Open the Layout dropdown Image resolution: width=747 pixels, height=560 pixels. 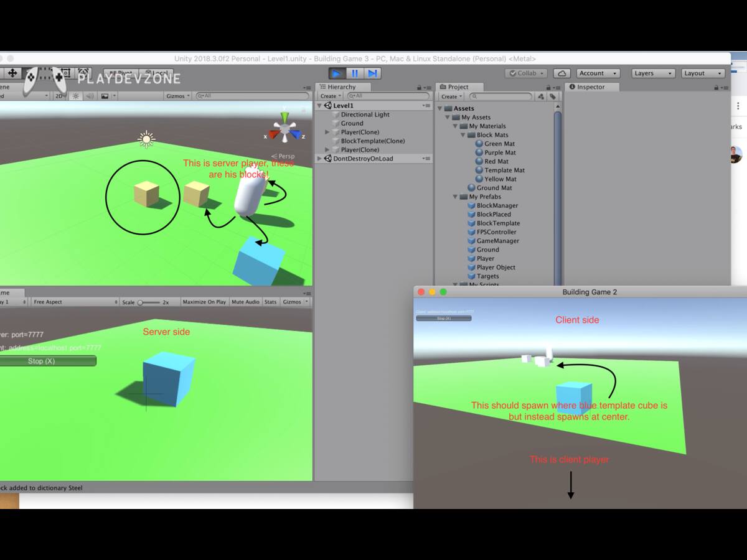pos(703,73)
